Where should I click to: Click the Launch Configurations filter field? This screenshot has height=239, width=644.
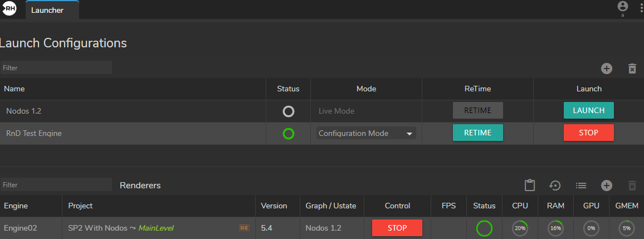[56, 67]
